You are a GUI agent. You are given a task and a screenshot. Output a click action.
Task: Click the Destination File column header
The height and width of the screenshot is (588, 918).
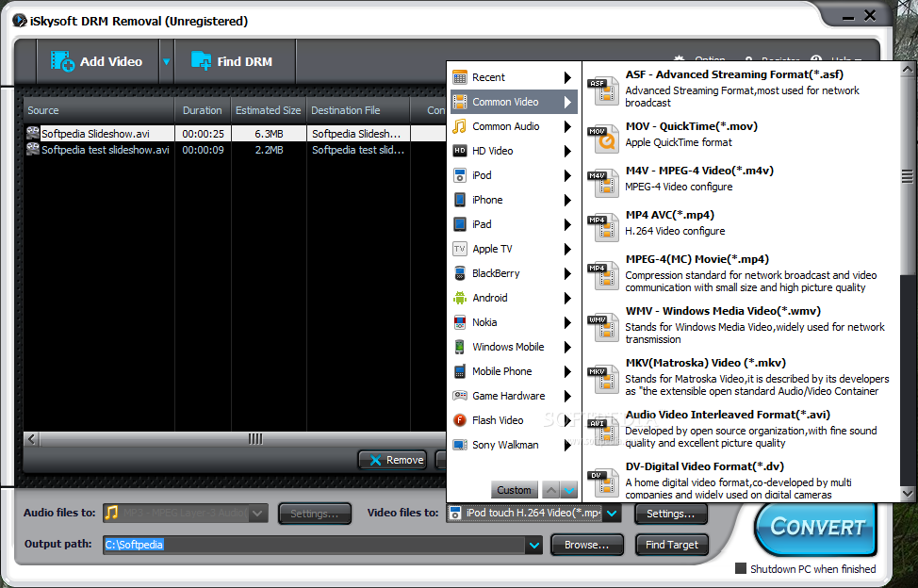click(x=358, y=110)
